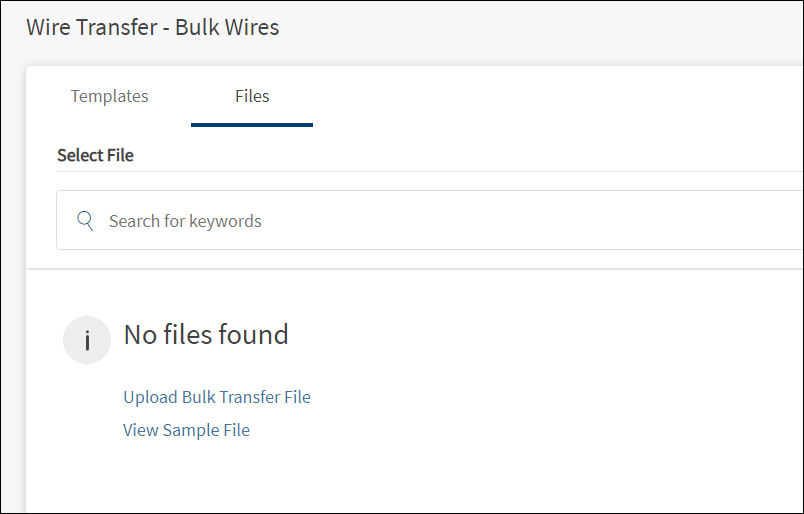This screenshot has width=804, height=514.
Task: Click the empty area below View Sample File
Action: pyautogui.click(x=300, y=480)
